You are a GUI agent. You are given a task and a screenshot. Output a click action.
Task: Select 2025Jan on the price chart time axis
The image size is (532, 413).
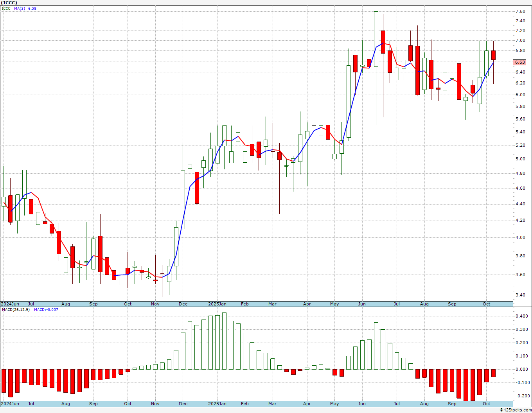[217, 304]
